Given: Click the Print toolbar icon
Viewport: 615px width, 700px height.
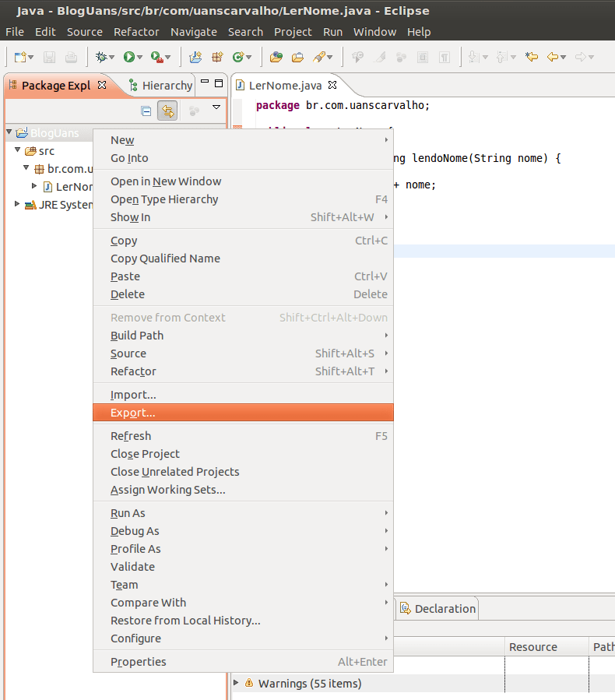Looking at the screenshot, I should pyautogui.click(x=71, y=57).
